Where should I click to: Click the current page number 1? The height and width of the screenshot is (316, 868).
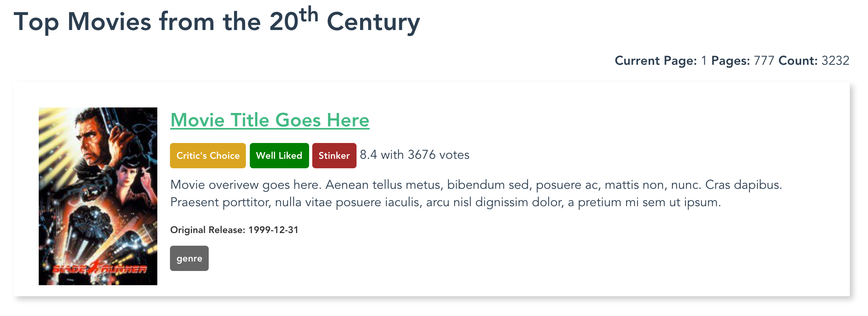[x=704, y=61]
